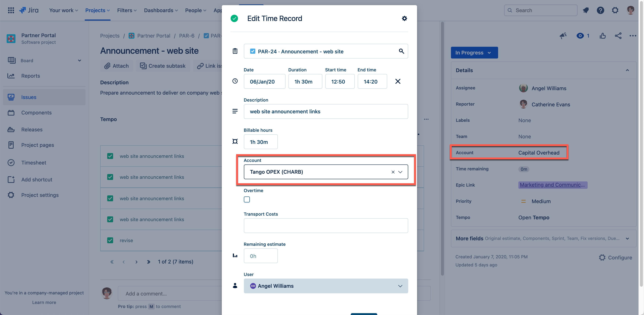Open the Your work menu

(64, 10)
